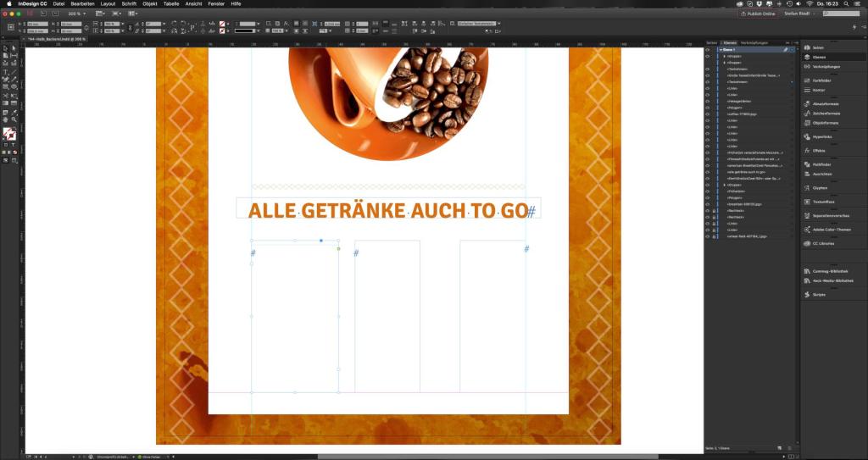Select the Type tool in the toolbox
This screenshot has height=460, width=868.
[x=6, y=73]
